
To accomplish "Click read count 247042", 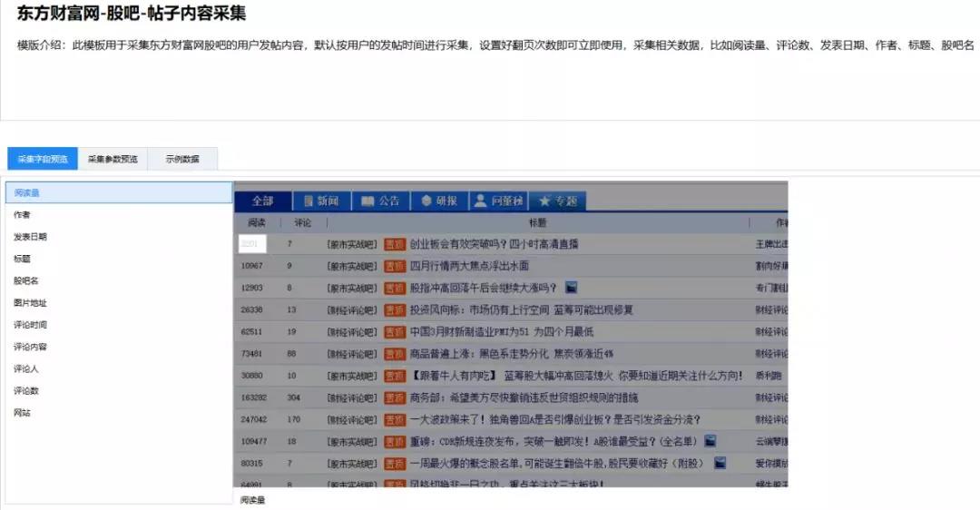I will point(254,419).
